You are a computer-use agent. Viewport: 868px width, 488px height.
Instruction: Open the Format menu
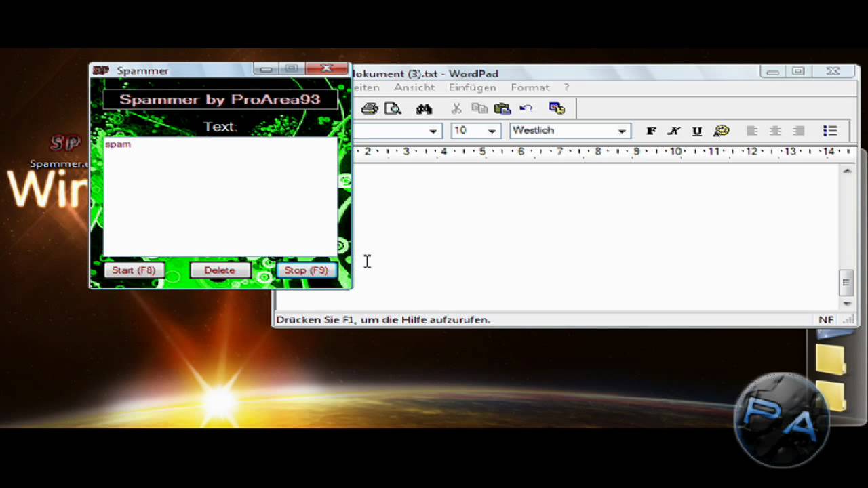tap(530, 87)
